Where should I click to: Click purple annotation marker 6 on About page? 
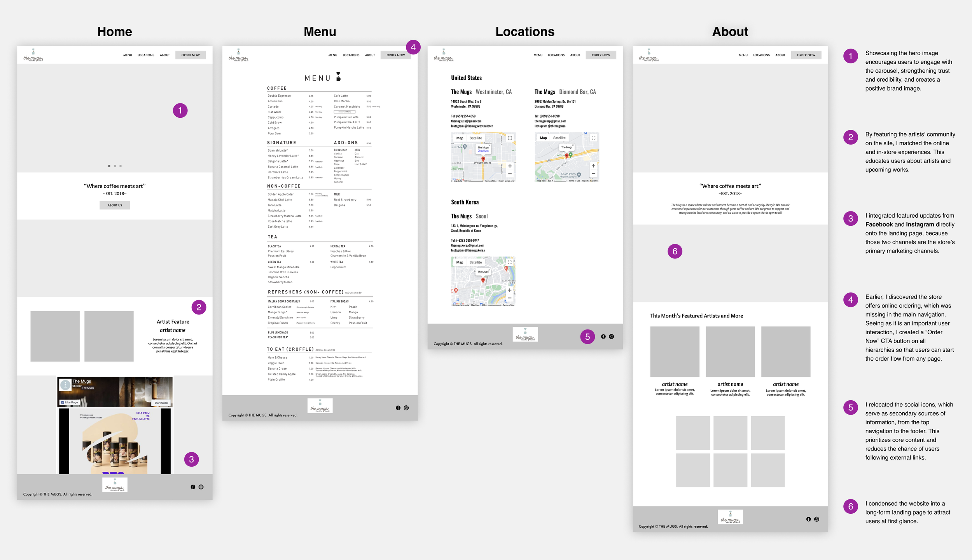click(675, 251)
